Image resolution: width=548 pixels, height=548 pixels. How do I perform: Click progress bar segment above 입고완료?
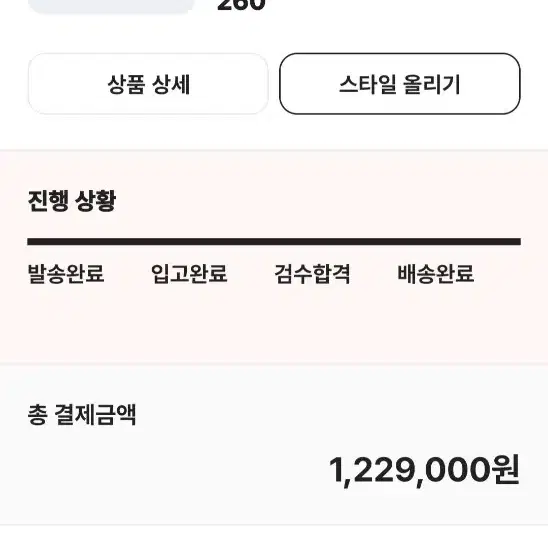(212, 242)
